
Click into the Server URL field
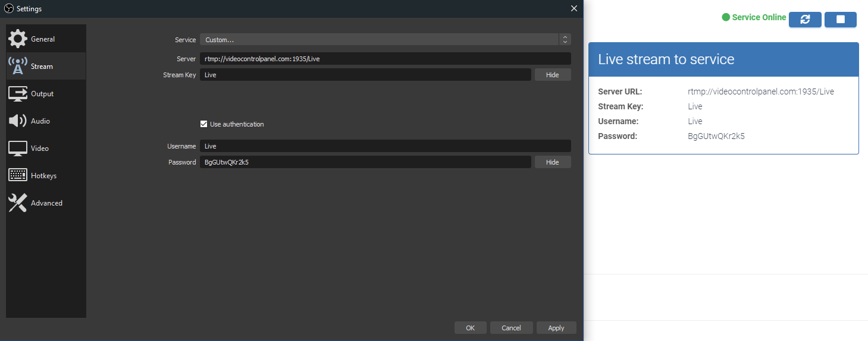click(x=386, y=59)
